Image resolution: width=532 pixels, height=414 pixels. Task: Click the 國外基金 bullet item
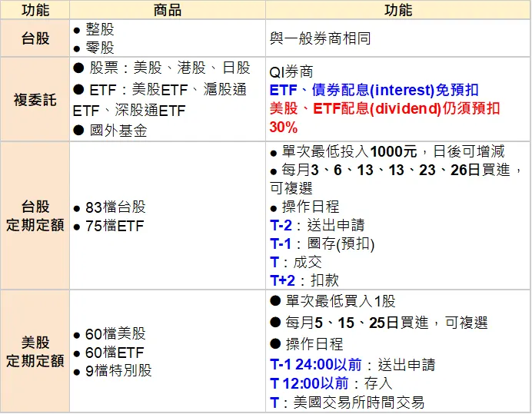pyautogui.click(x=118, y=131)
